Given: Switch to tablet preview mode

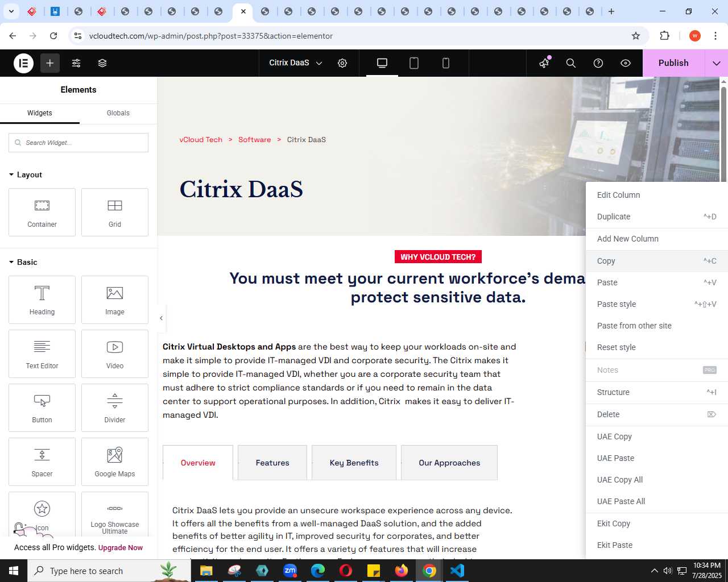Looking at the screenshot, I should point(414,63).
